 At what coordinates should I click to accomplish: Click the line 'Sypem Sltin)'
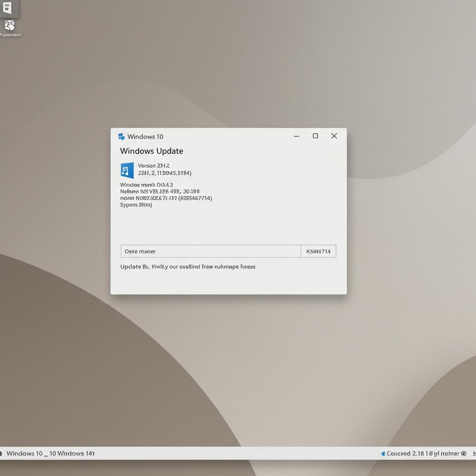tap(136, 205)
